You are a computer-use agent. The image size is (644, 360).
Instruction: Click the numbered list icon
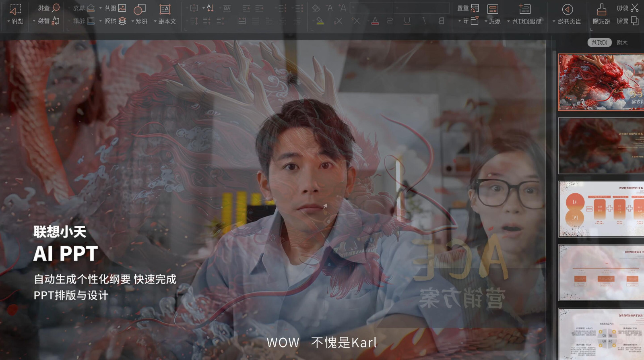[x=283, y=8]
